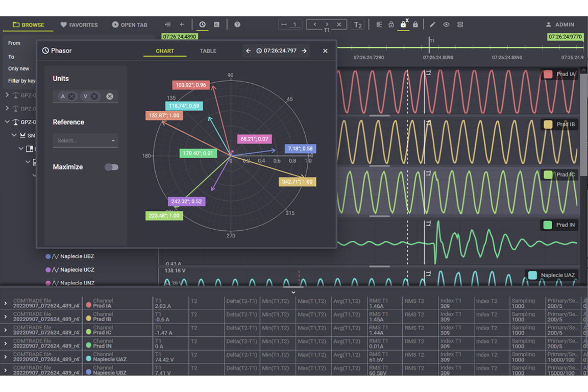The width and height of the screenshot is (588, 392).
Task: Click the plus add icon in toolbar
Action: [182, 25]
